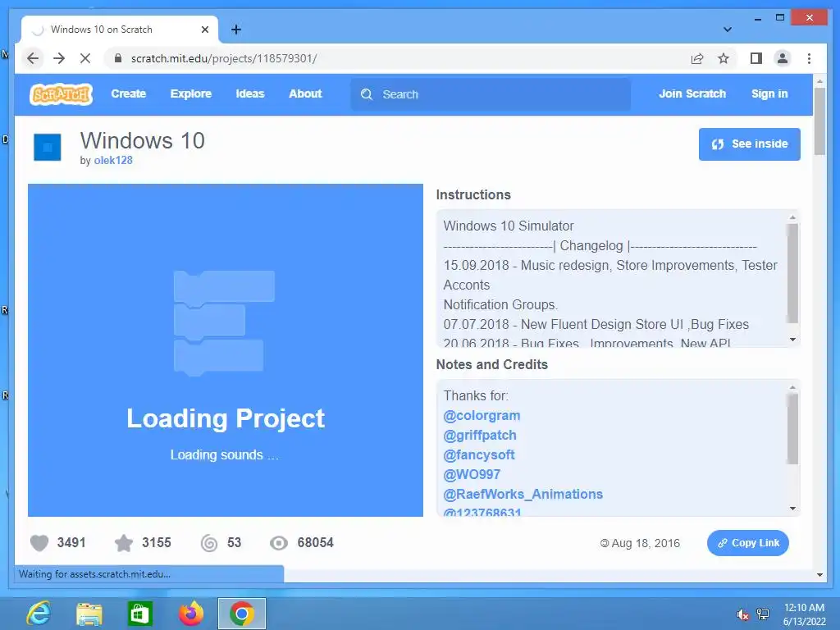Viewport: 840px width, 630px height.
Task: Go forward in browser history
Action: coord(59,58)
